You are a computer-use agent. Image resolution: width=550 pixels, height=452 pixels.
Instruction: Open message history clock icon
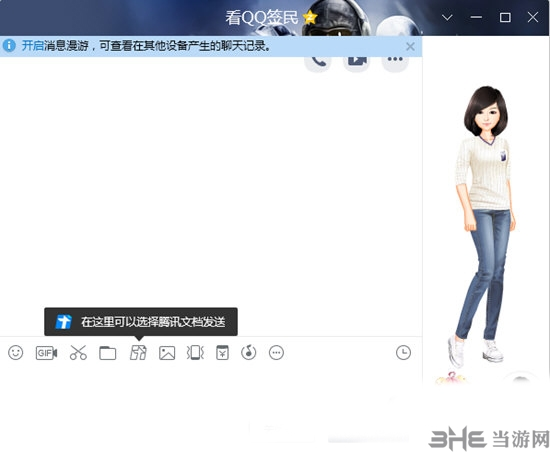coord(403,353)
